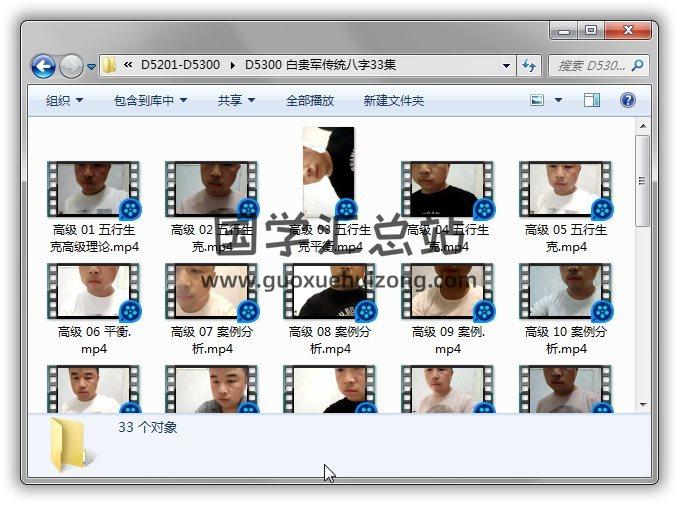This screenshot has width=679, height=505.
Task: Select the 高级 04 五行生克.mp4 video thumbnail
Action: (x=448, y=189)
